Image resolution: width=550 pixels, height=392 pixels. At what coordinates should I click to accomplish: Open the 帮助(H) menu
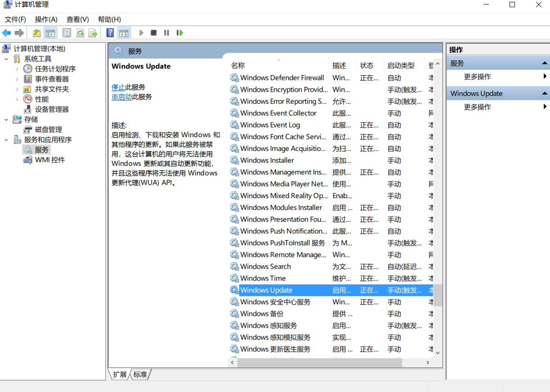tap(109, 19)
